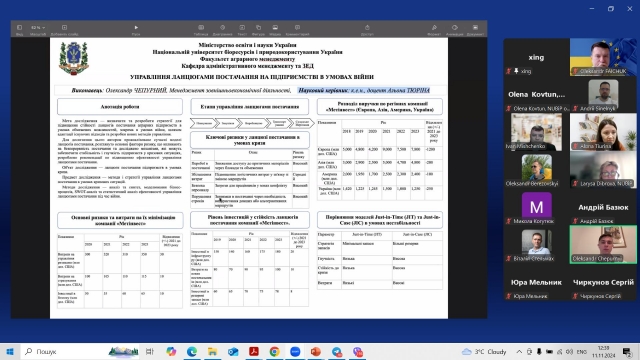Select Oleksandr Berezovskyi participant tile
The width and height of the screenshot is (640, 360).
536,169
